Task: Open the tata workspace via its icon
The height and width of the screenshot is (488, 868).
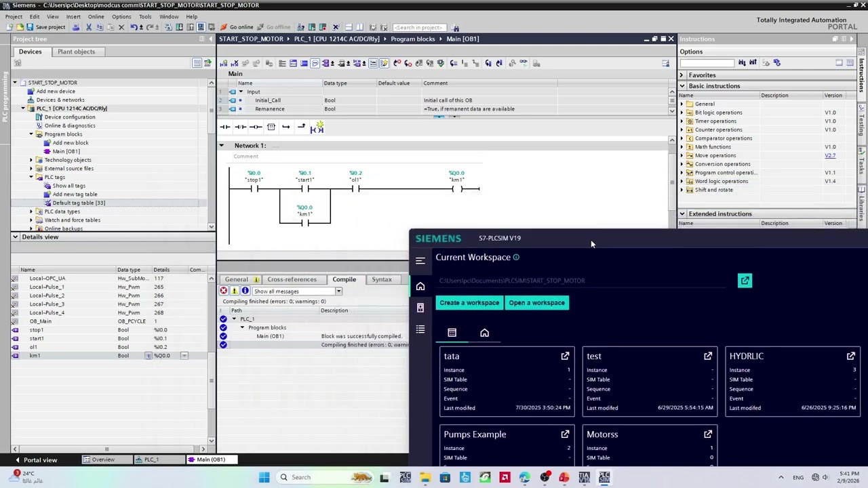Action: click(x=565, y=356)
